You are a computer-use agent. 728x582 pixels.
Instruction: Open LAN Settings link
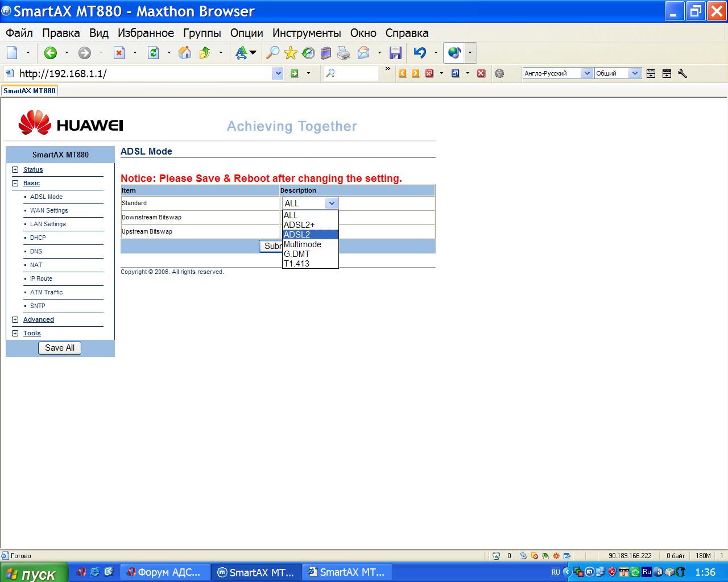click(48, 224)
